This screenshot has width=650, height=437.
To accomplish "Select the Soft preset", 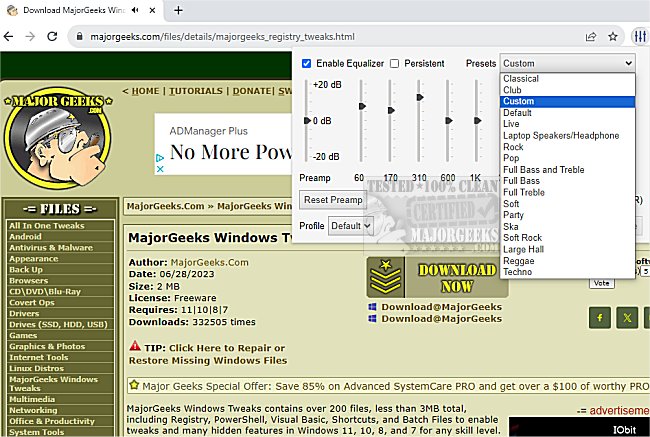I will pos(568,204).
